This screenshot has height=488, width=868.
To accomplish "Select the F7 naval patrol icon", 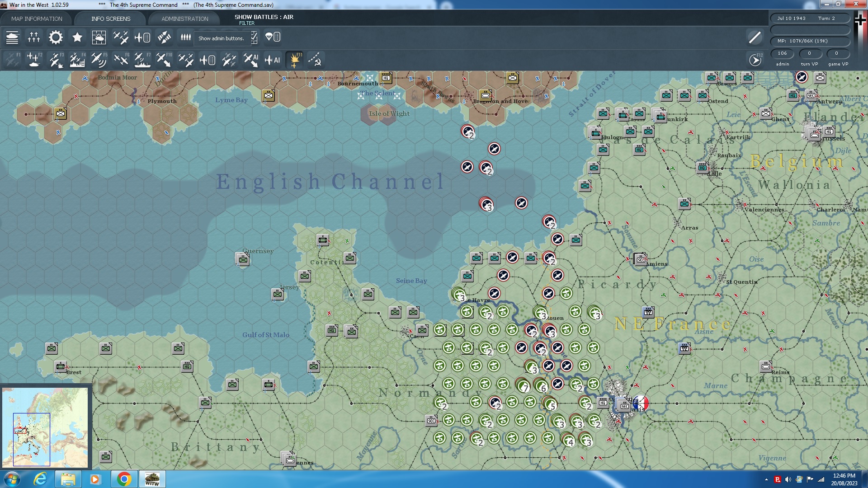I will (142, 60).
